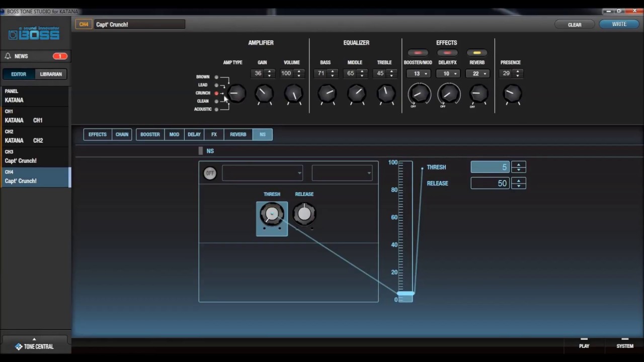Open the Reverb value dropdown
Image resolution: width=644 pixels, height=362 pixels.
pos(478,73)
